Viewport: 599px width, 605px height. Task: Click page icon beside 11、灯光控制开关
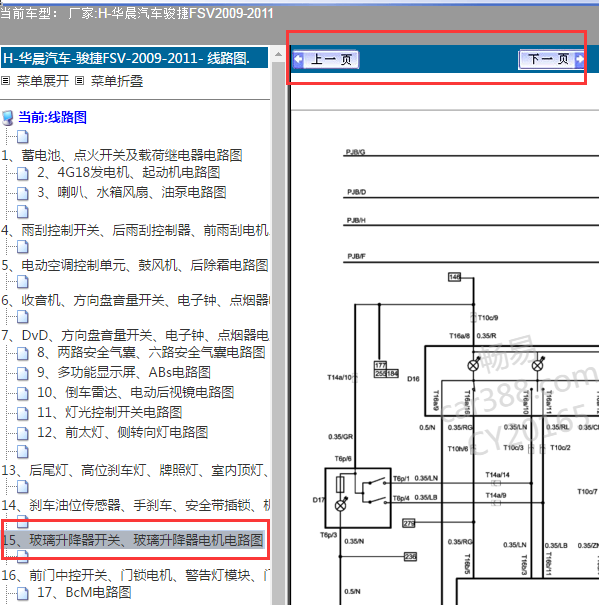click(x=22, y=414)
